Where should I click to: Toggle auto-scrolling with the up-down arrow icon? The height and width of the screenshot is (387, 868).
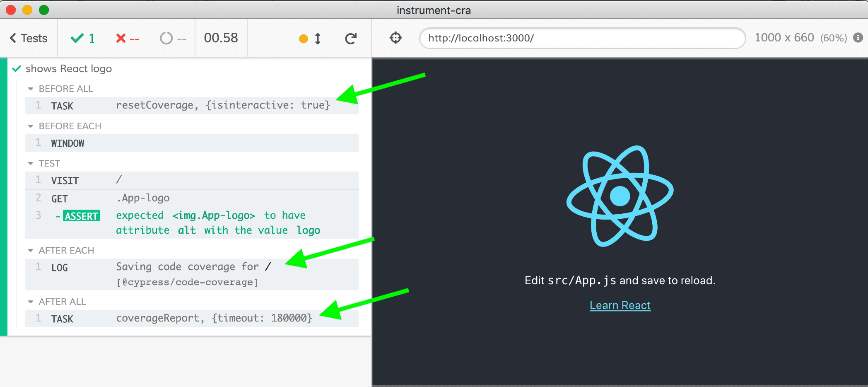pos(318,39)
